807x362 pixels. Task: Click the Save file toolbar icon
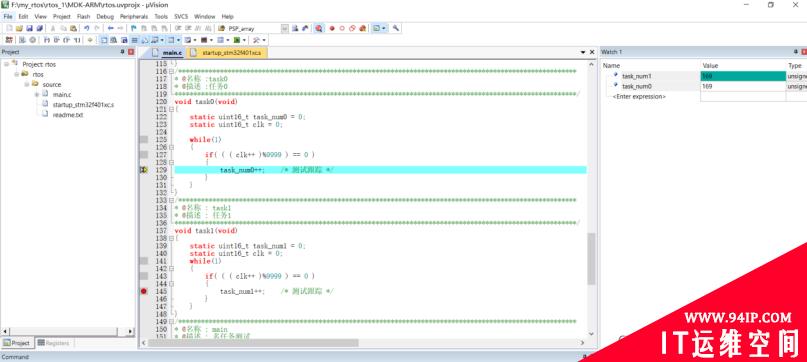[29, 28]
